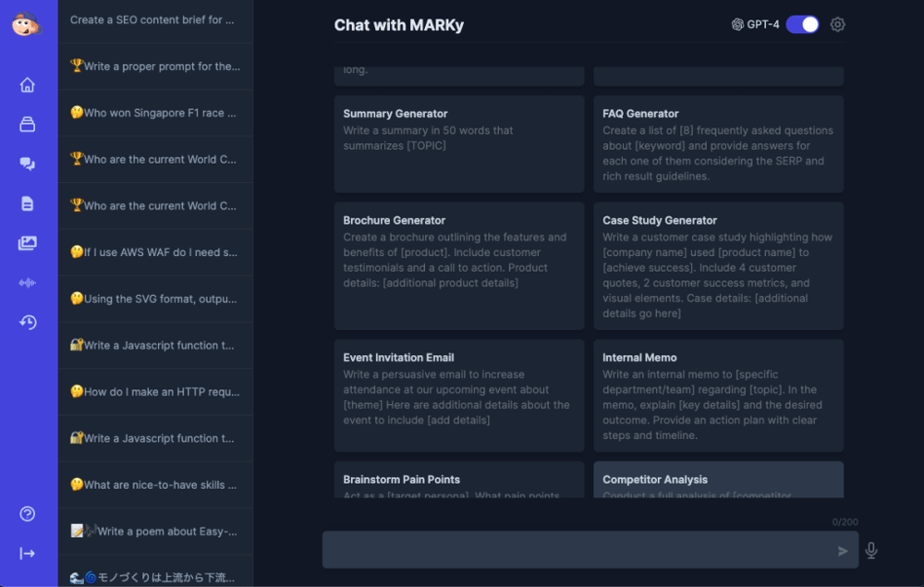Open the storage box icon in sidebar

[x=28, y=125]
